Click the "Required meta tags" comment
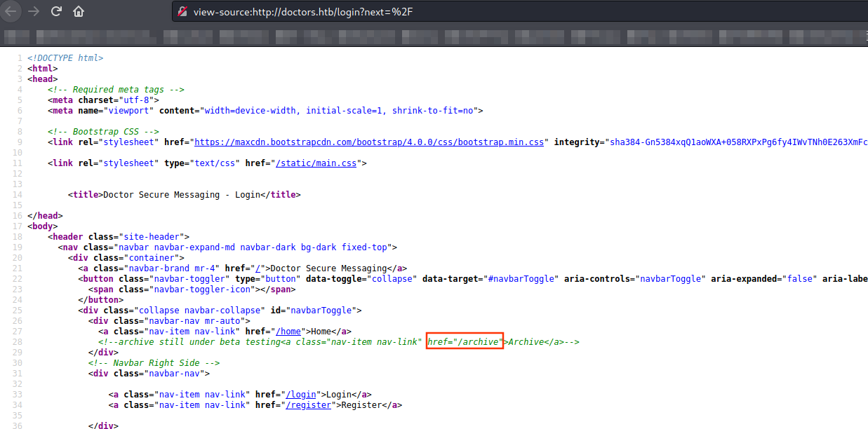This screenshot has height=429, width=868. coord(116,90)
